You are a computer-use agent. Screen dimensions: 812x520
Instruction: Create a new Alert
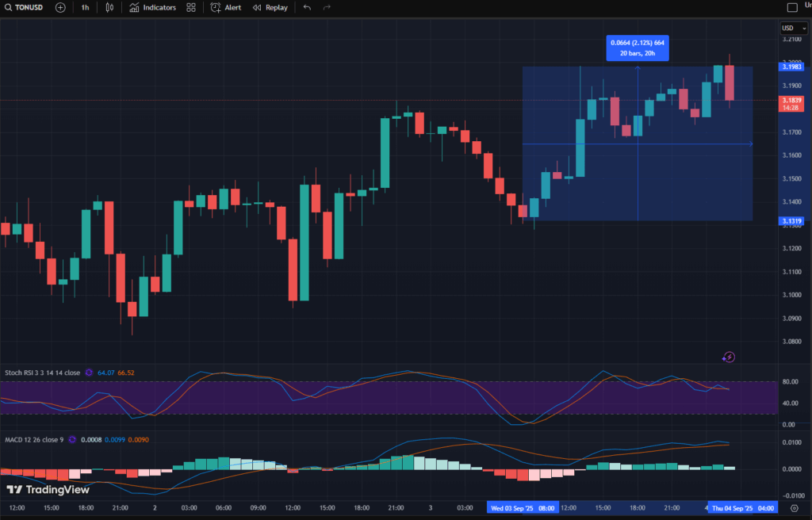point(226,7)
